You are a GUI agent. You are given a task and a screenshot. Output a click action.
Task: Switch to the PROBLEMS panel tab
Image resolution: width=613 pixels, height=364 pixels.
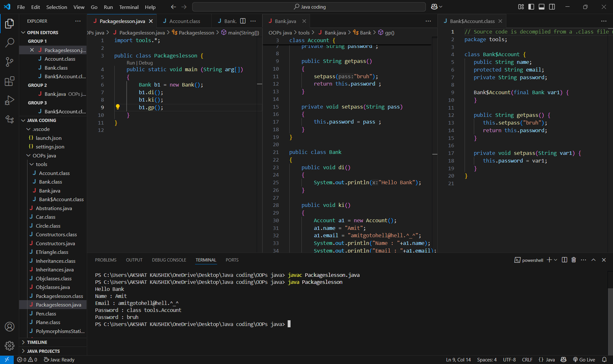pyautogui.click(x=106, y=260)
